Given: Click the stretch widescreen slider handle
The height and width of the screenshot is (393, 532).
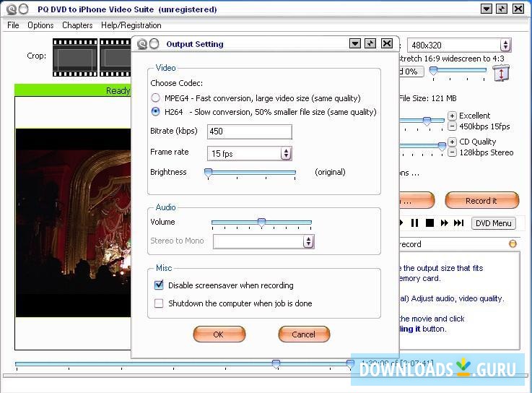Looking at the screenshot, I should 433,71.
